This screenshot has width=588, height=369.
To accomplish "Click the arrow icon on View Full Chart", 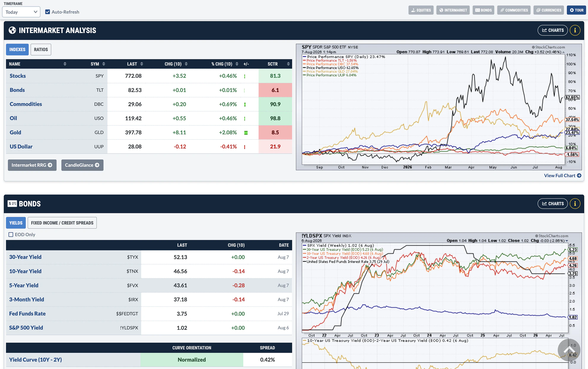I will [579, 176].
